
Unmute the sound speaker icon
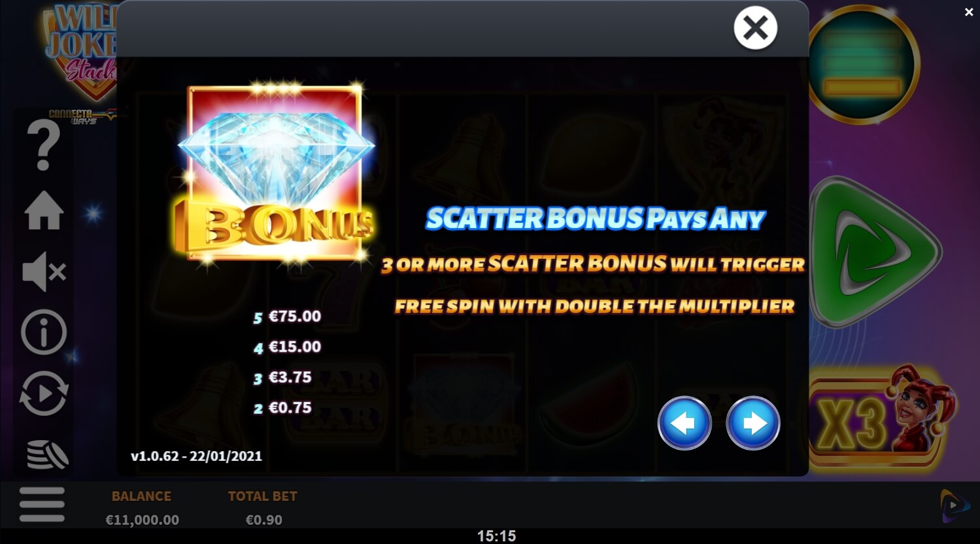[44, 271]
